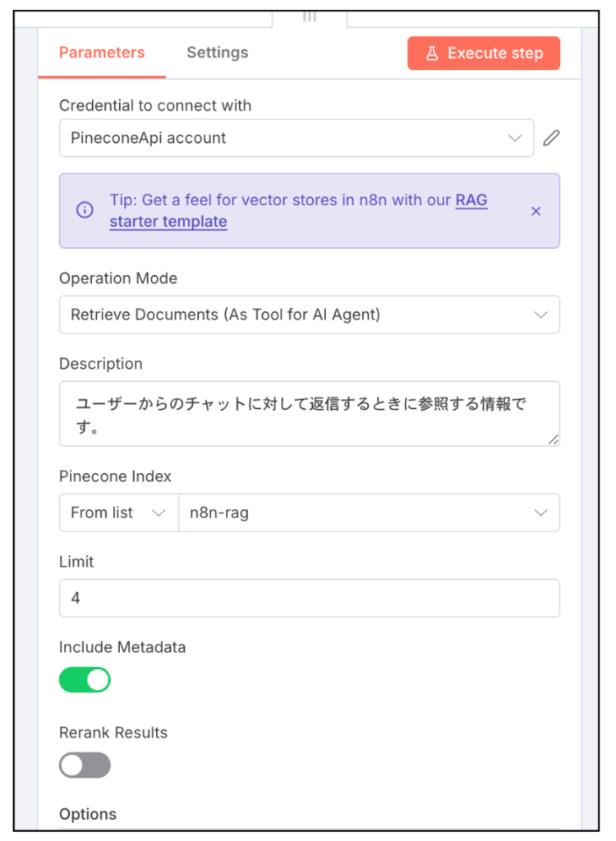Click the info icon in the tip banner
Image resolution: width=616 pixels, height=841 pixels.
(x=85, y=210)
